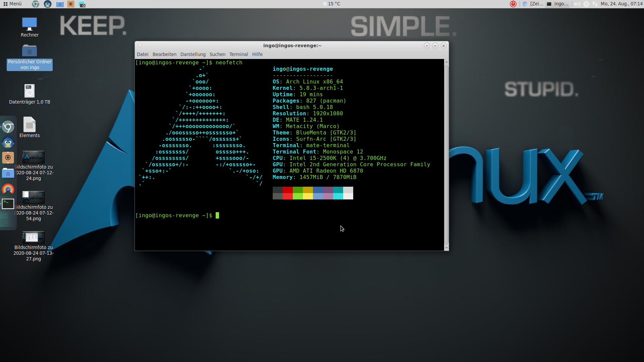Maximize the terminal window

pos(435,46)
